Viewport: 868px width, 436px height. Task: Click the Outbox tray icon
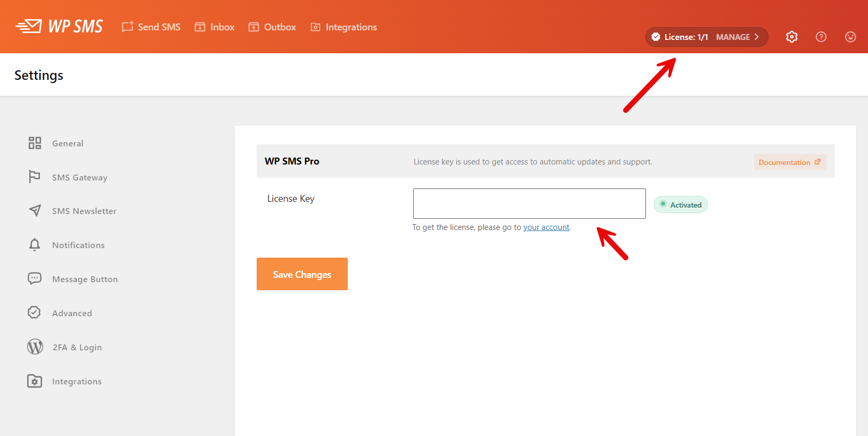coord(253,27)
